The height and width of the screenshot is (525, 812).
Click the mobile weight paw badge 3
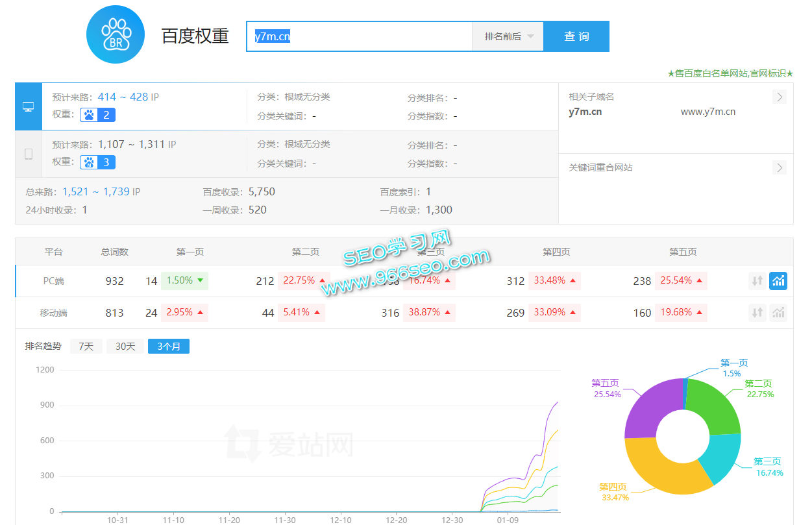point(98,162)
